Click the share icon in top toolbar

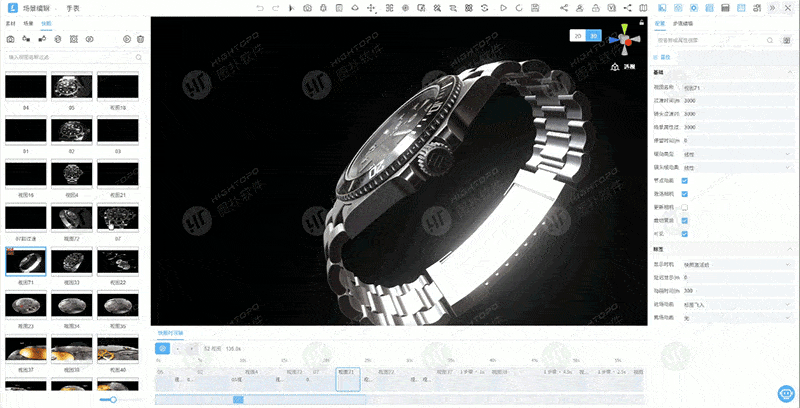coord(564,8)
